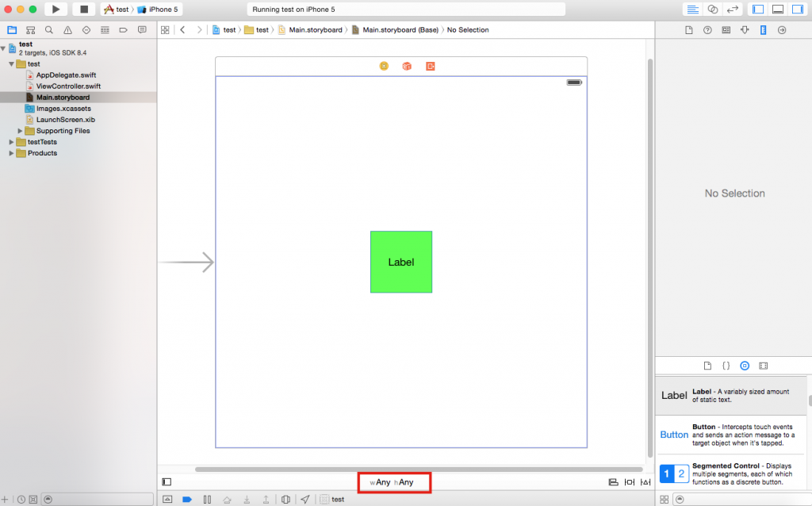
Task: Open the Find navigator
Action: [x=48, y=29]
